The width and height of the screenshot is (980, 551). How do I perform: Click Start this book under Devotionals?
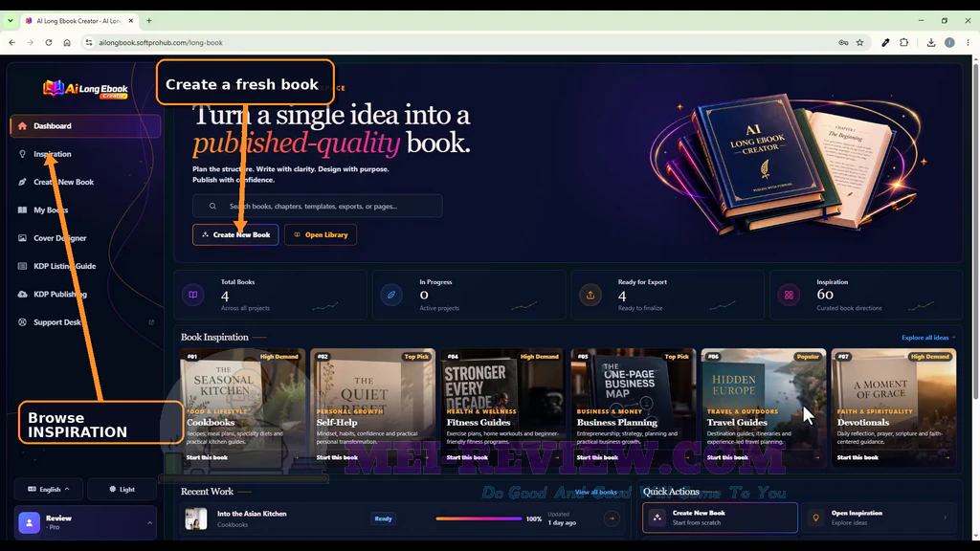[857, 458]
